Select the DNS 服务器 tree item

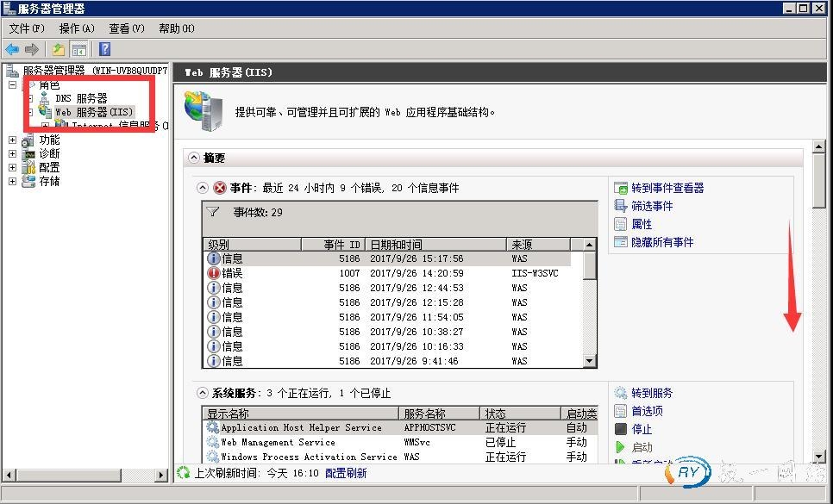[x=81, y=98]
